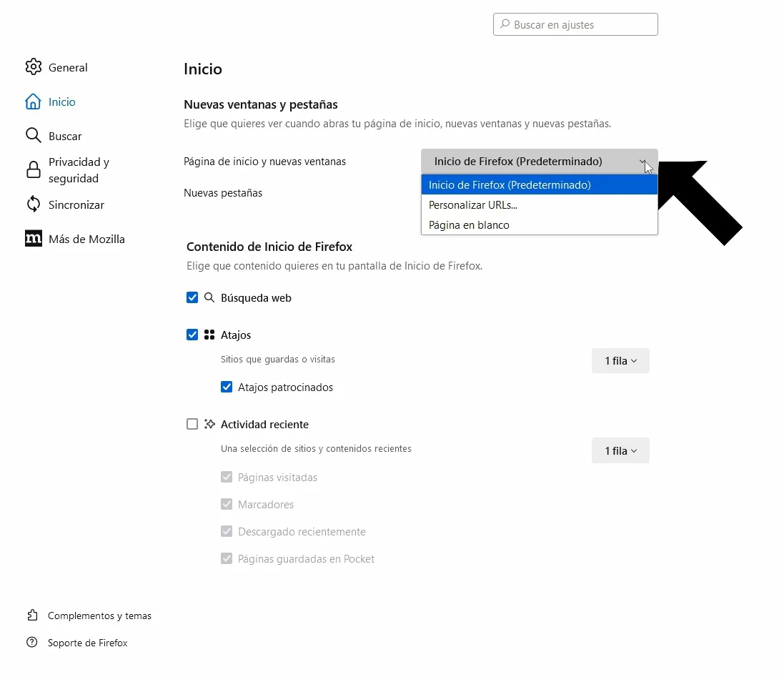Select the Inicio home icon

tap(33, 102)
